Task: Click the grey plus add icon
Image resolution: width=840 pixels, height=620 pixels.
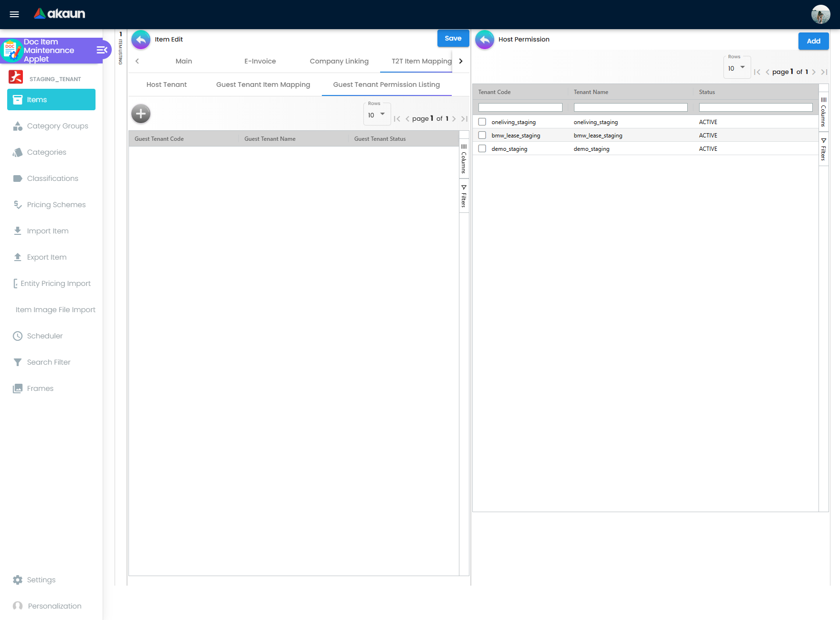Action: click(x=141, y=114)
